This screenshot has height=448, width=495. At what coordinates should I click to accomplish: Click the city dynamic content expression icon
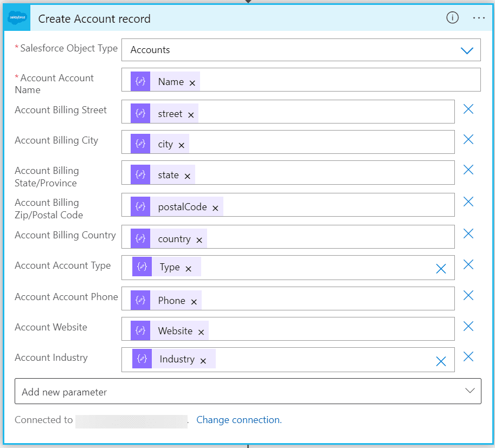click(140, 144)
